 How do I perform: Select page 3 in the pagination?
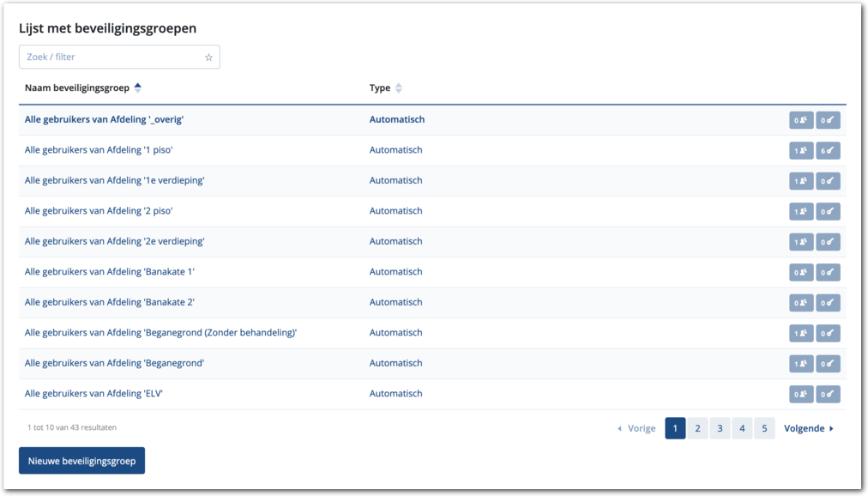pyautogui.click(x=720, y=428)
